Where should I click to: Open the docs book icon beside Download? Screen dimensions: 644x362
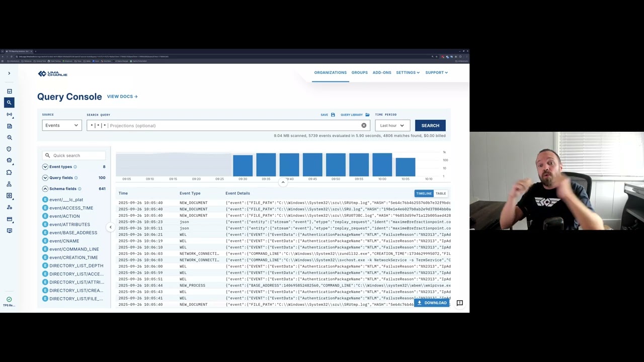point(459,303)
